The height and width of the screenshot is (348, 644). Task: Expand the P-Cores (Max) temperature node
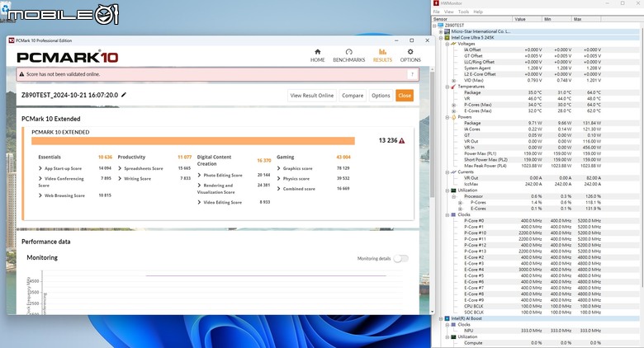coord(454,105)
